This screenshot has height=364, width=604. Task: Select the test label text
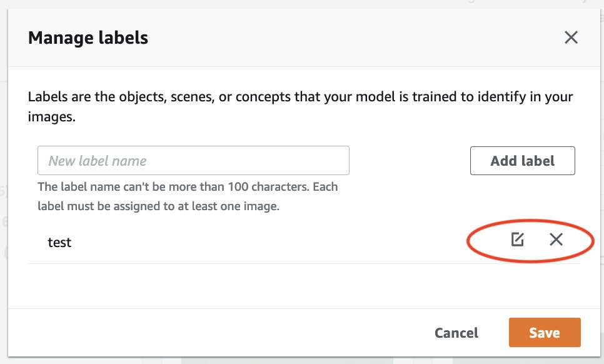click(60, 243)
